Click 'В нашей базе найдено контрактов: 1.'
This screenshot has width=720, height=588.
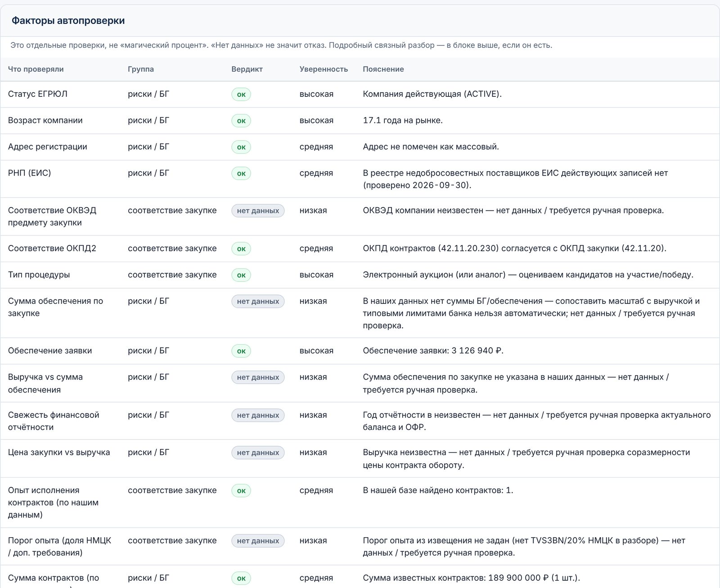click(x=438, y=490)
